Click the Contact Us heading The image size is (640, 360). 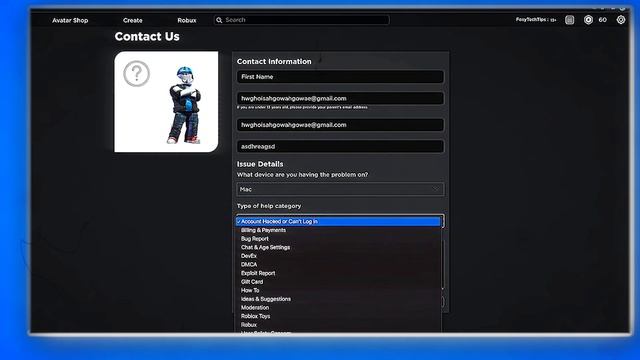point(147,37)
